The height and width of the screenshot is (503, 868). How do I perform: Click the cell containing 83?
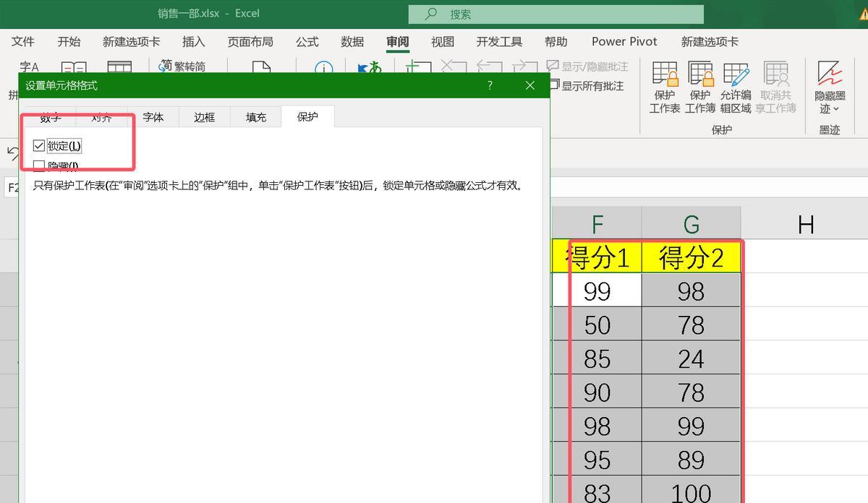(597, 490)
